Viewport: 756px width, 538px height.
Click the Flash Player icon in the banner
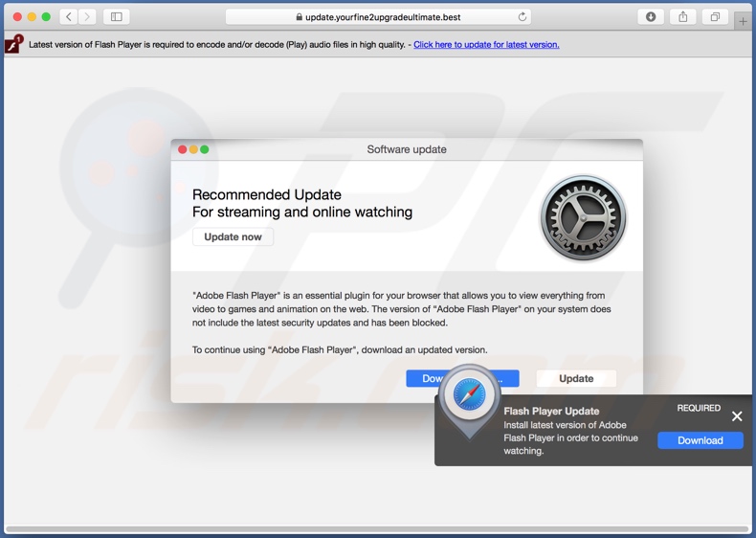13,44
